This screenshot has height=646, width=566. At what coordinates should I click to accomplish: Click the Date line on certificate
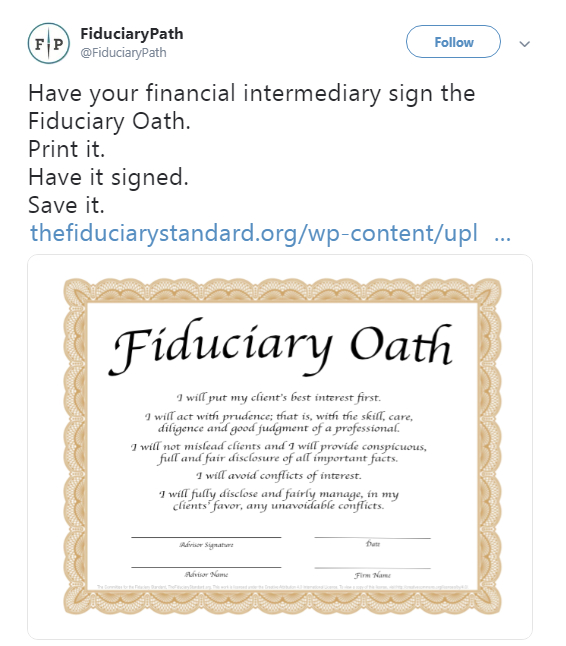pyautogui.click(x=372, y=537)
